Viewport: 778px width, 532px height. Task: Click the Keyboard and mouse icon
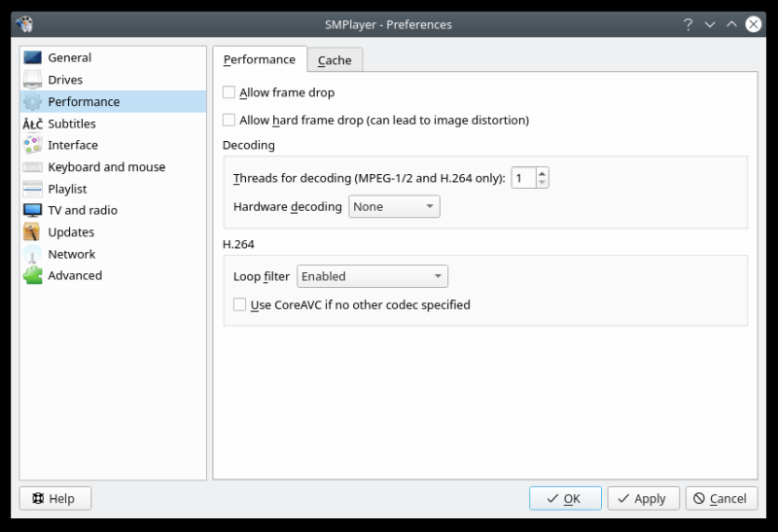tap(33, 166)
